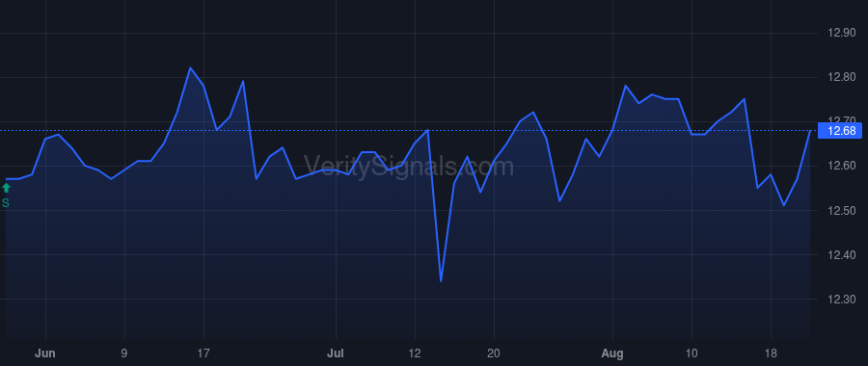Click the 12 date axis label
Screen dimensions: 868x366
415,353
